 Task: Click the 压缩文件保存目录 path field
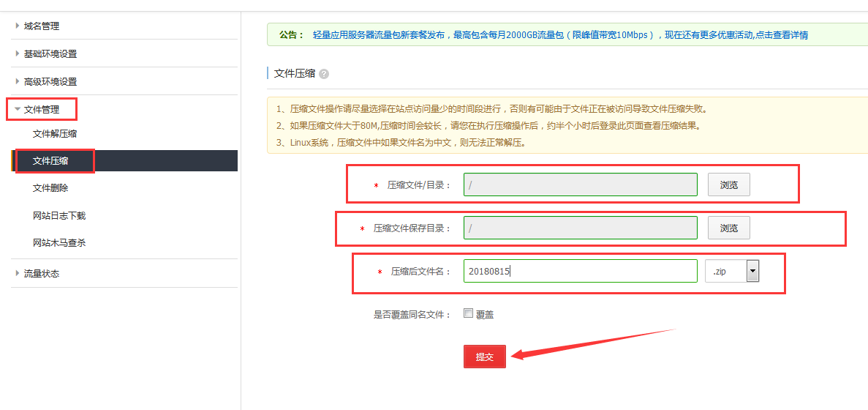click(x=580, y=228)
